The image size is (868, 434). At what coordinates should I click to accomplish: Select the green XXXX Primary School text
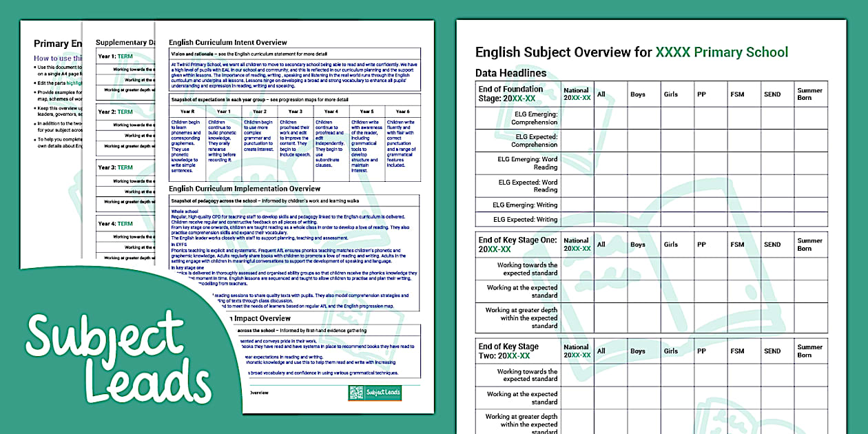click(x=721, y=52)
